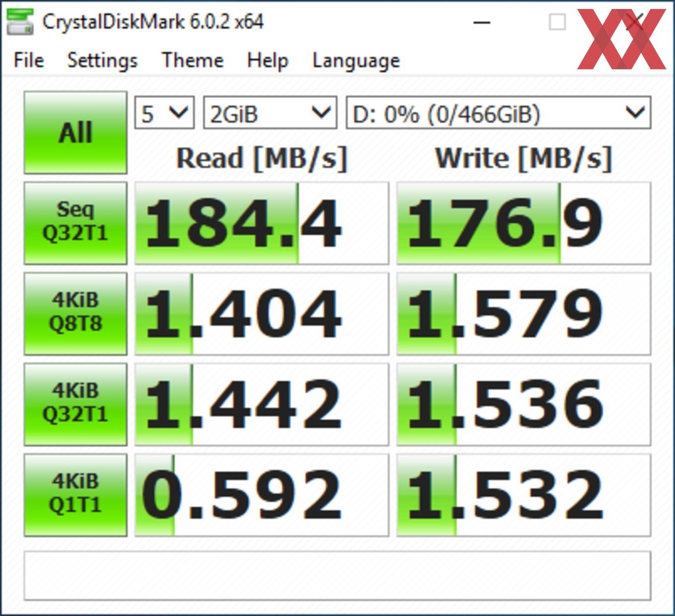The width and height of the screenshot is (675, 616).
Task: Open the Settings menu
Action: click(x=103, y=61)
